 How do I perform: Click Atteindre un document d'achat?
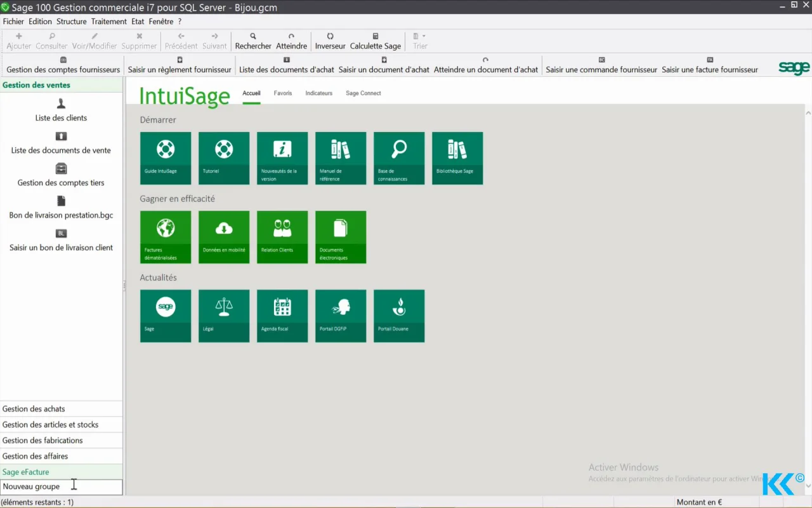486,65
